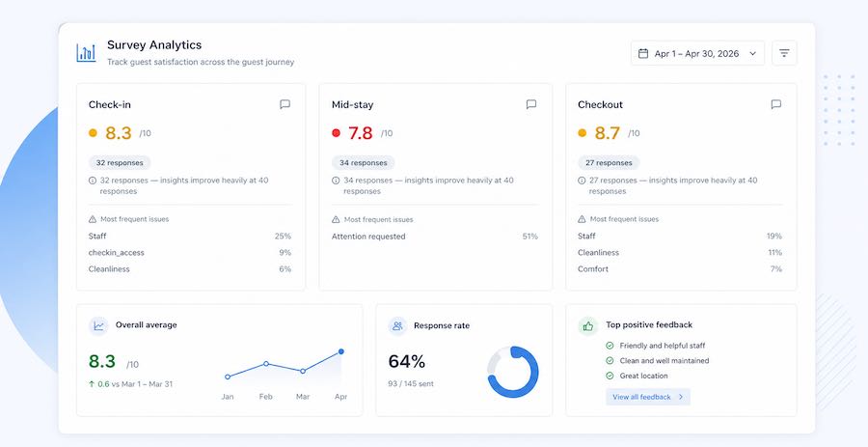Click the 34 responses badge
The width and height of the screenshot is (868, 447).
click(x=364, y=163)
